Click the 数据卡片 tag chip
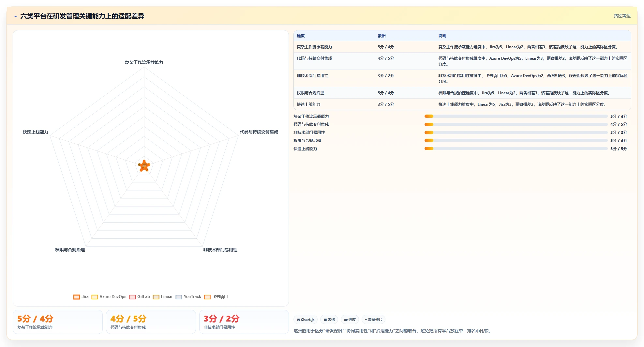The image size is (644, 347). point(373,320)
